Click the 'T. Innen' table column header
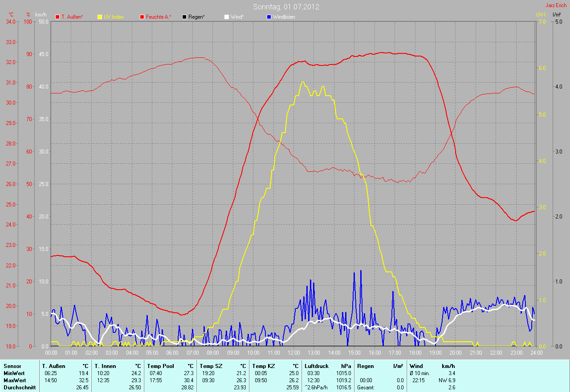 (106, 366)
